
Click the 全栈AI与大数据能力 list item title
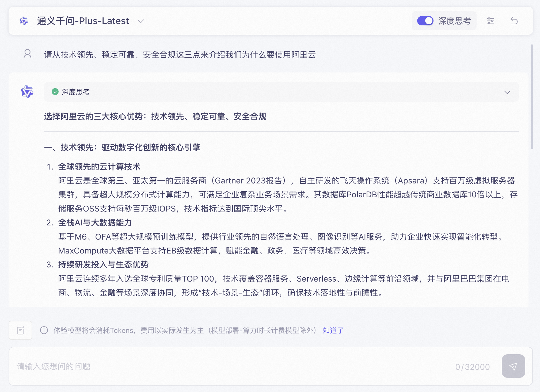(95, 222)
